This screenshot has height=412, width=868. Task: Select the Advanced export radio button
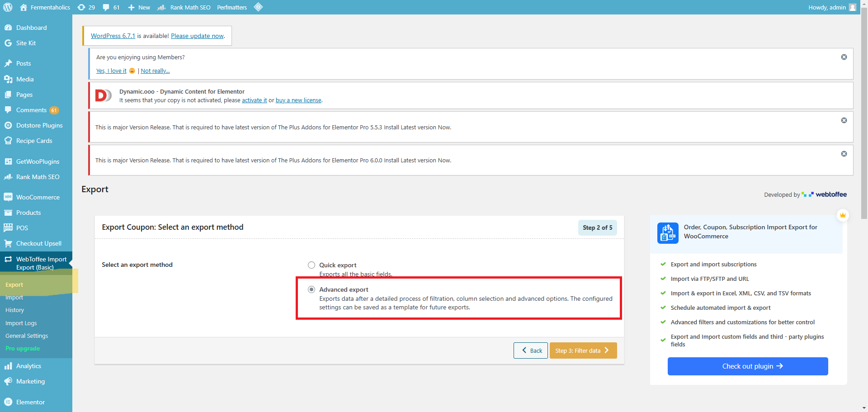click(311, 289)
